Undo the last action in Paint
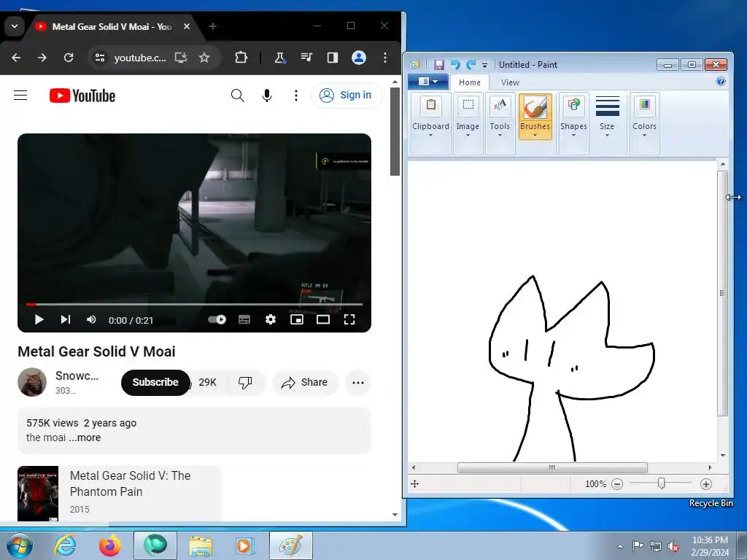This screenshot has height=560, width=747. (455, 65)
